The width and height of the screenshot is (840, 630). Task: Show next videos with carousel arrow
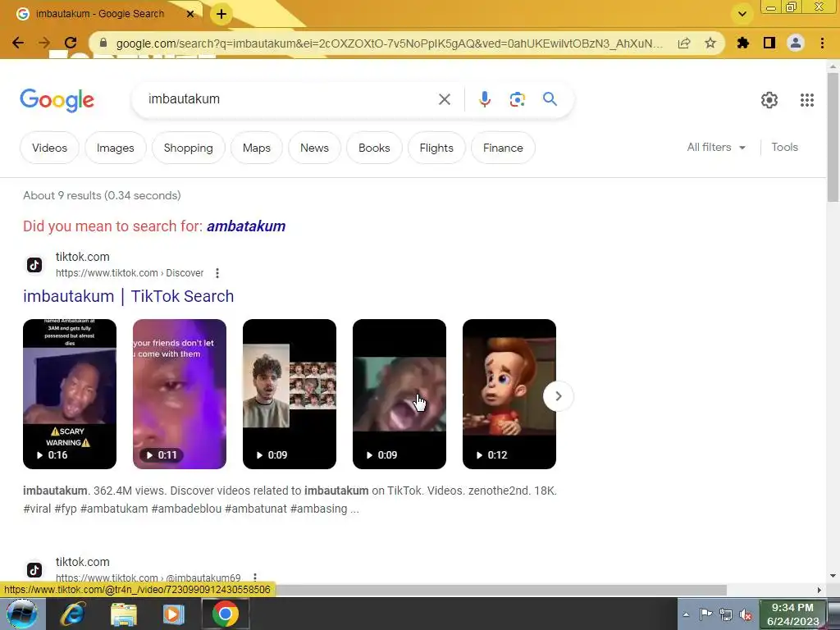[558, 396]
